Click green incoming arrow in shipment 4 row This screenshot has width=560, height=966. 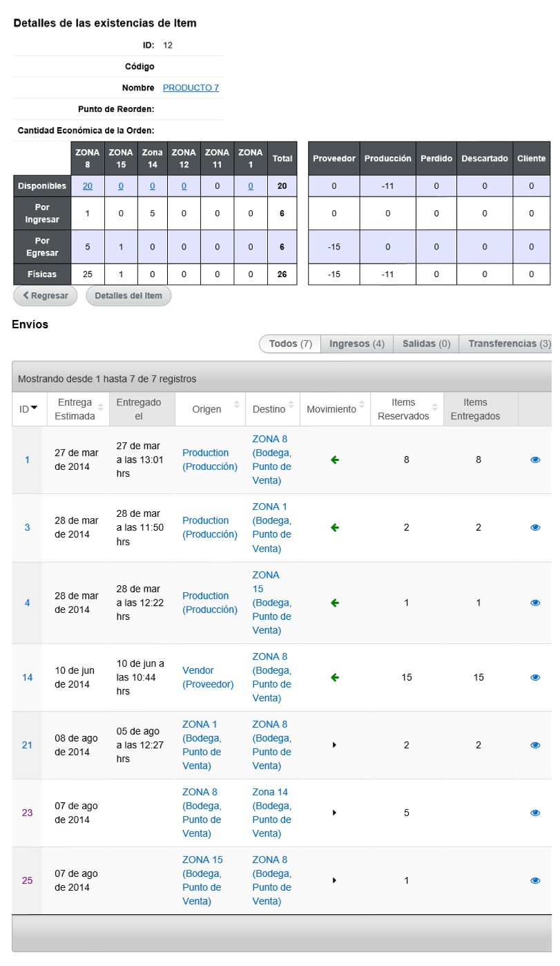coord(335,603)
